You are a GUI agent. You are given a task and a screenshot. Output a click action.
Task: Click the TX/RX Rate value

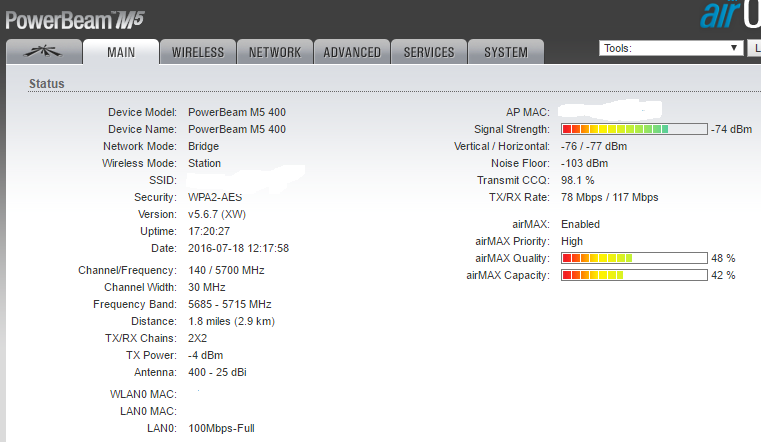[x=609, y=197]
